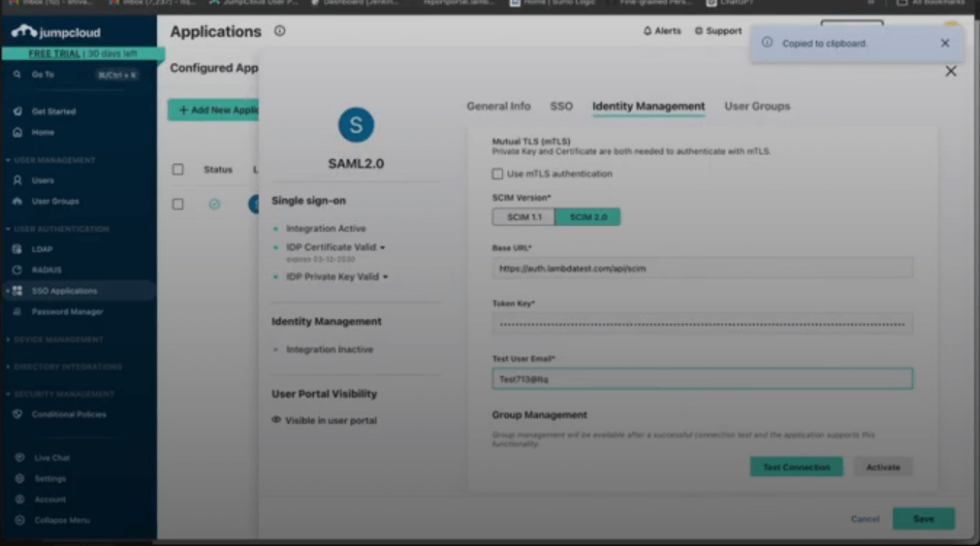
Task: Collapse the Security Management section
Action: pos(60,394)
